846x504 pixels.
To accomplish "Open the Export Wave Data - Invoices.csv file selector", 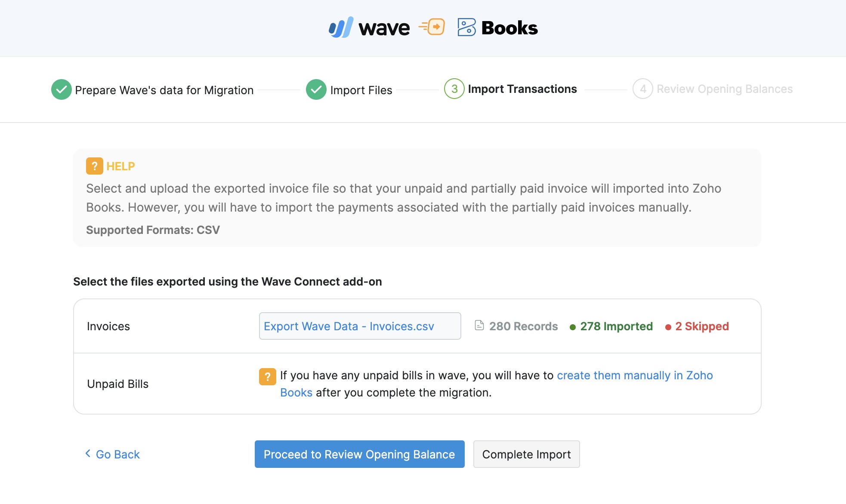I will coord(360,326).
